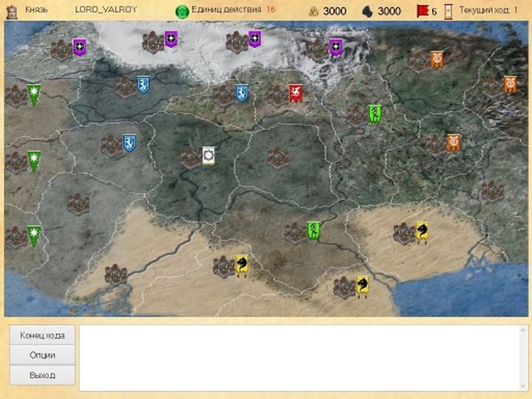This screenshot has height=399, width=532.
Task: Select the white sun banner in center
Action: [209, 155]
